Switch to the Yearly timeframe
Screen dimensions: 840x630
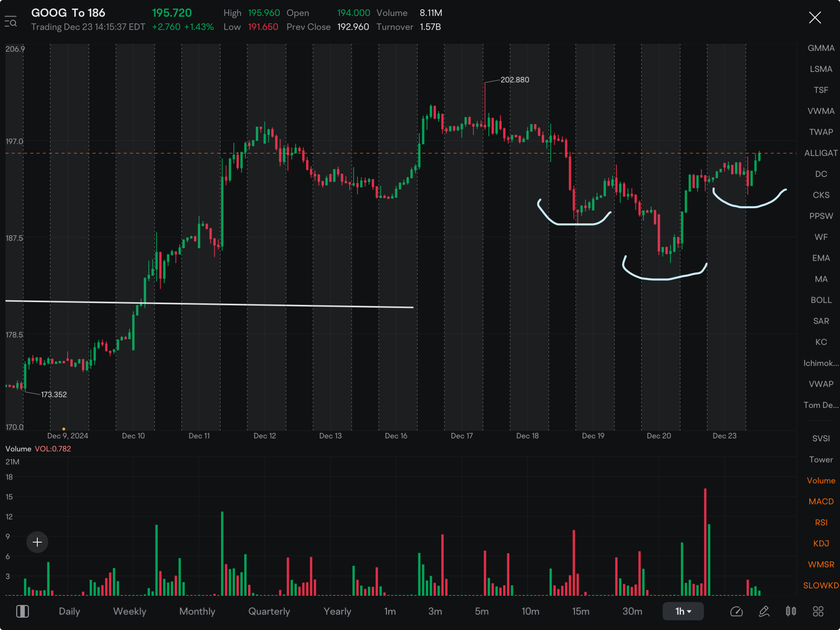[337, 611]
